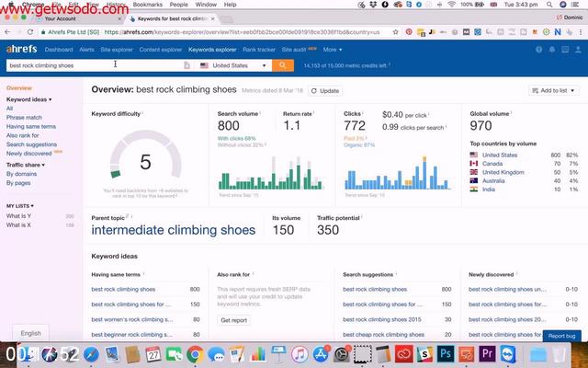Open Alerts in navigation
Screen dimensions: 588x368
point(86,49)
